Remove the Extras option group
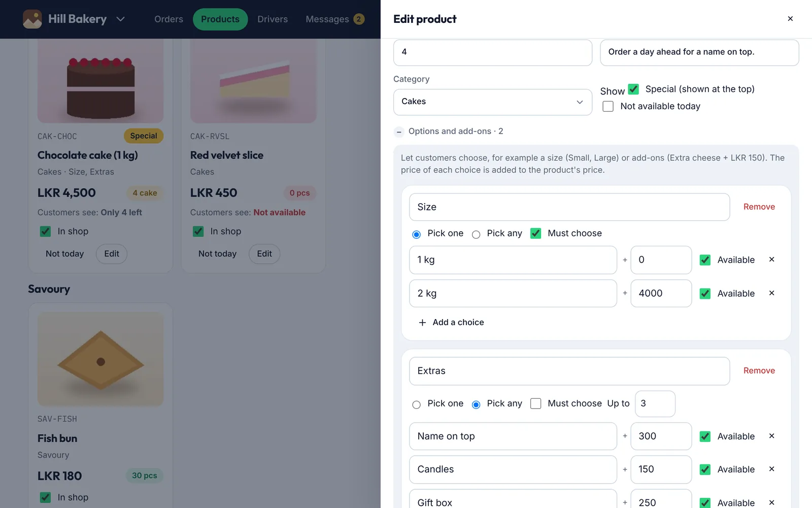Viewport: 812px width, 508px height. tap(759, 371)
